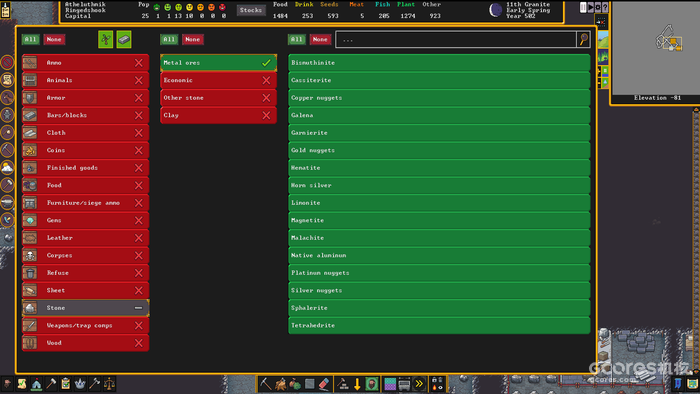700x394 pixels.
Task: Enable the Finished goods category
Action: (85, 168)
